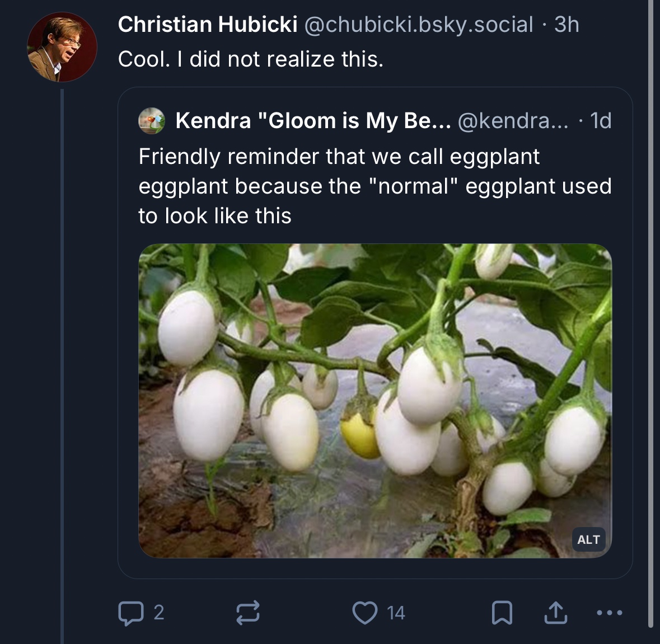This screenshot has height=644, width=660.
Task: Click the truncated @kendra... handle
Action: [512, 121]
